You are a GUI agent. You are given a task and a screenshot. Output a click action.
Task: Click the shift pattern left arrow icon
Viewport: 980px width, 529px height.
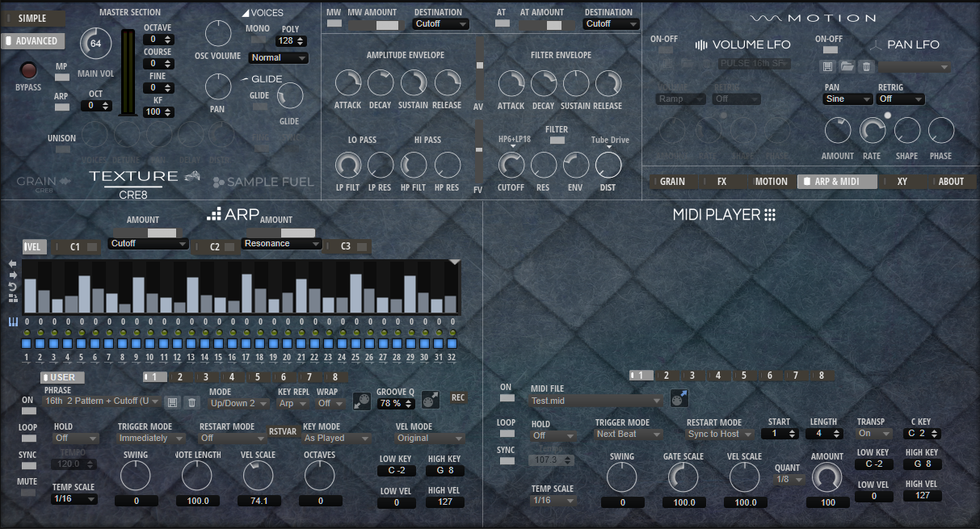[x=13, y=264]
